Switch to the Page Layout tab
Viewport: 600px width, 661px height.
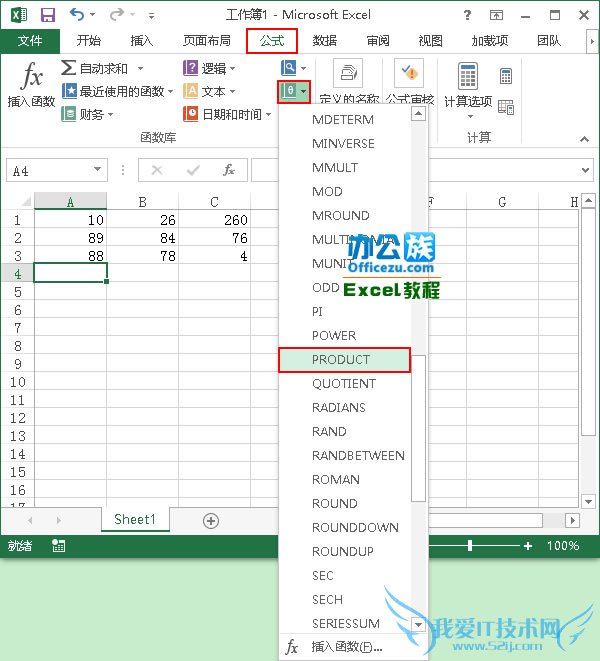(207, 41)
